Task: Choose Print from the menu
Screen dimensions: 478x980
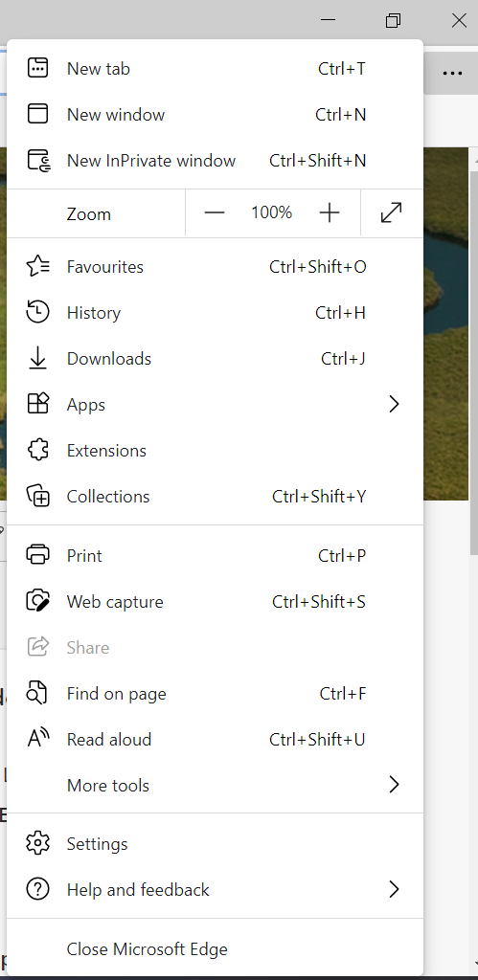Action: coord(215,556)
